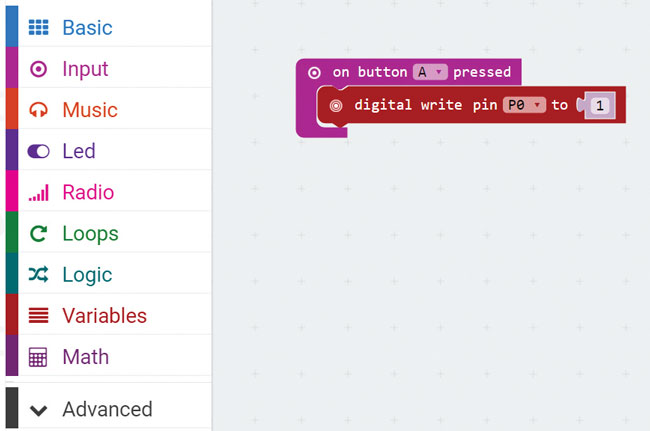Open the Math category label
The width and height of the screenshot is (650, 431).
(86, 357)
